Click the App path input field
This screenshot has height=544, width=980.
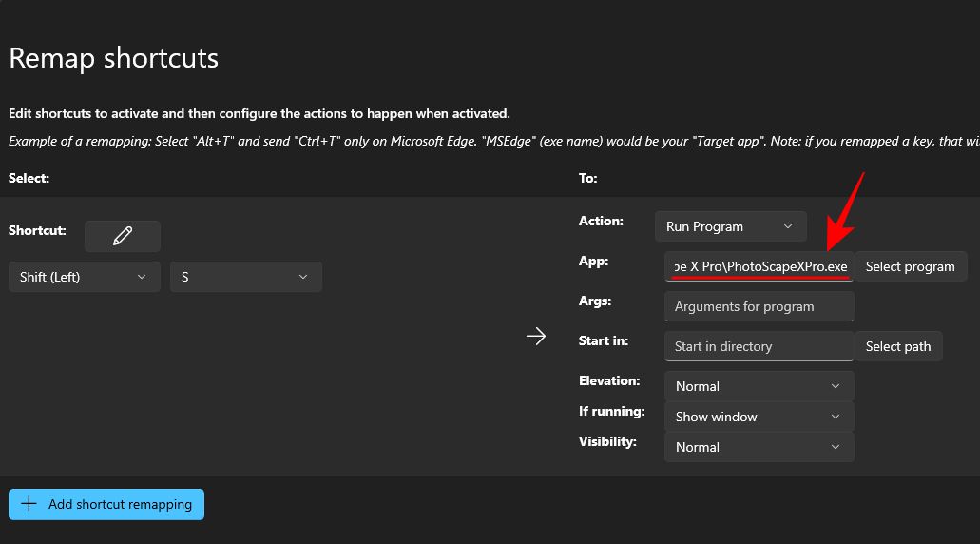[x=759, y=266]
